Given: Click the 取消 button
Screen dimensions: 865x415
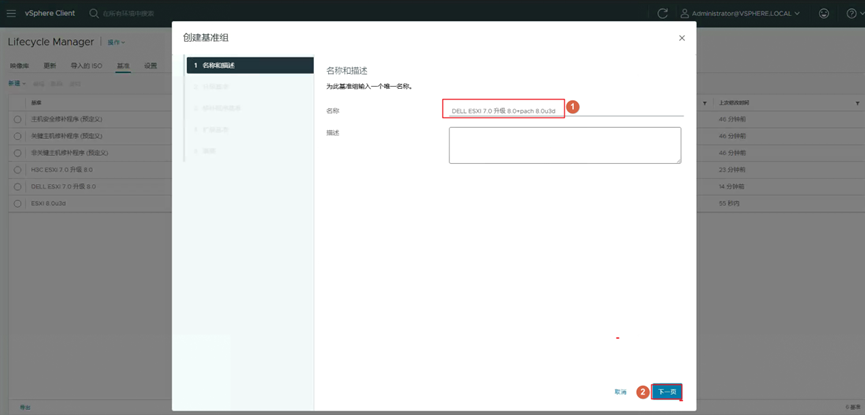Looking at the screenshot, I should [x=621, y=392].
